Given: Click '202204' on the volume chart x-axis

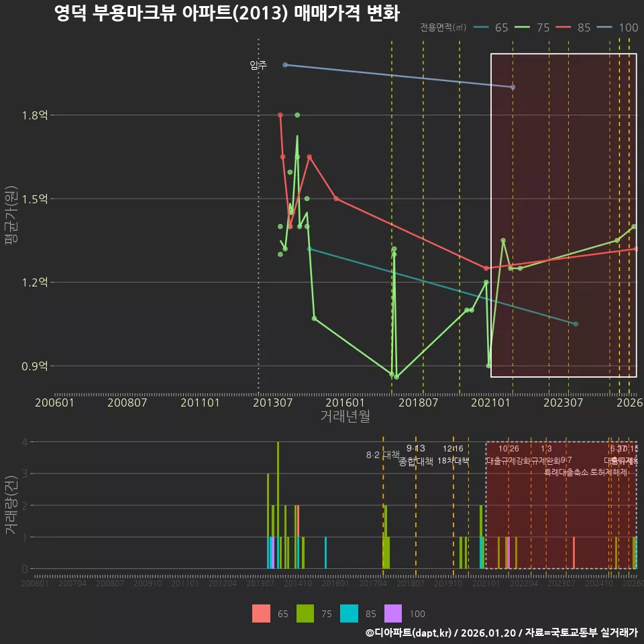Looking at the screenshot, I should pyautogui.click(x=524, y=583).
